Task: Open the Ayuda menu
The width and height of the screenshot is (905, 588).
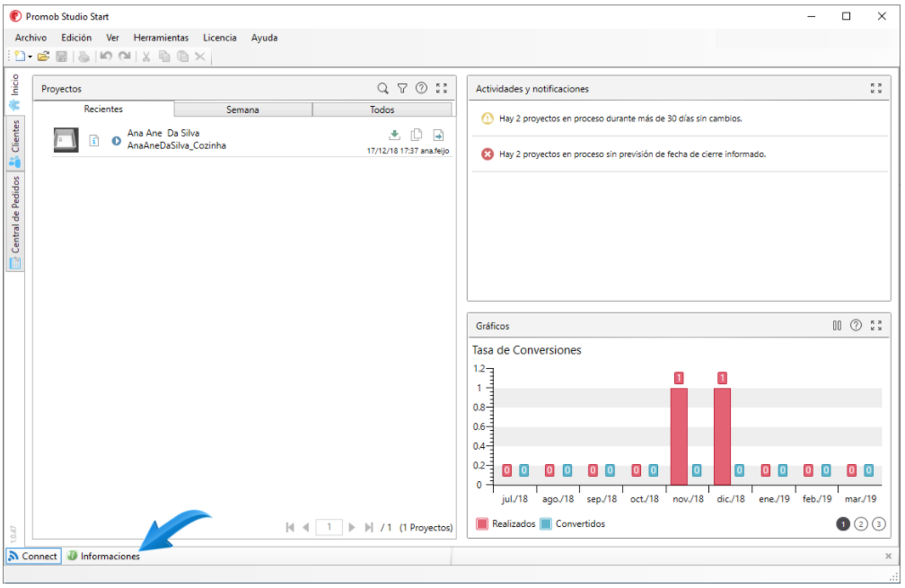Action: pyautogui.click(x=264, y=38)
